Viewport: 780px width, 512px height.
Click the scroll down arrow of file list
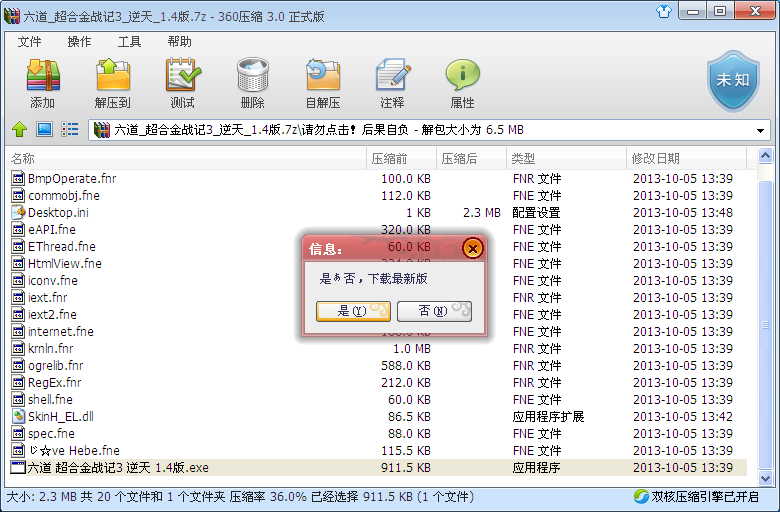pyautogui.click(x=765, y=479)
